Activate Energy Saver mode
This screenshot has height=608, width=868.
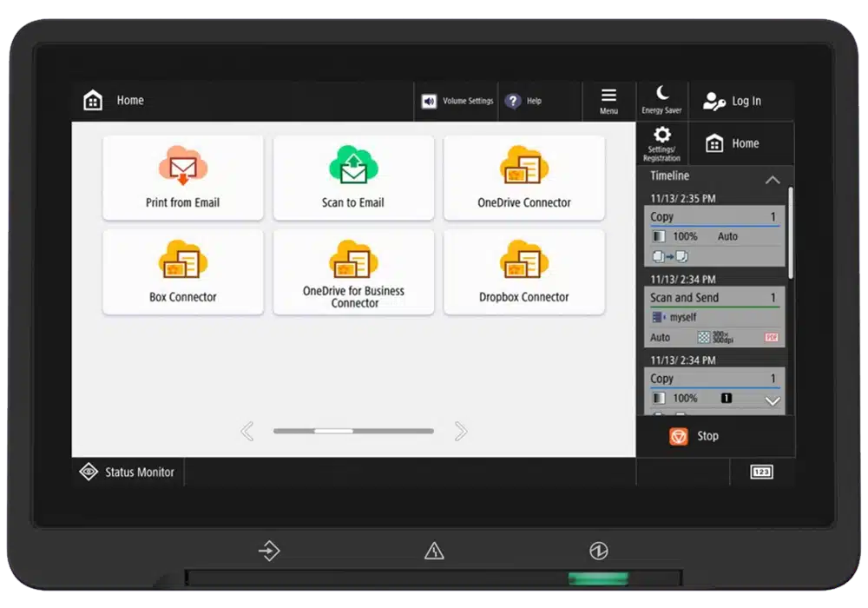pyautogui.click(x=662, y=100)
